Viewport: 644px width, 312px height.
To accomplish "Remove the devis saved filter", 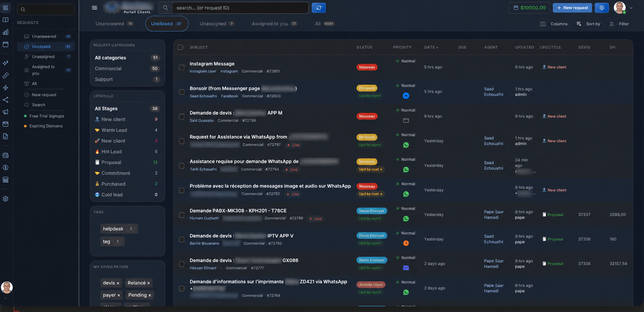I will pyautogui.click(x=118, y=283).
